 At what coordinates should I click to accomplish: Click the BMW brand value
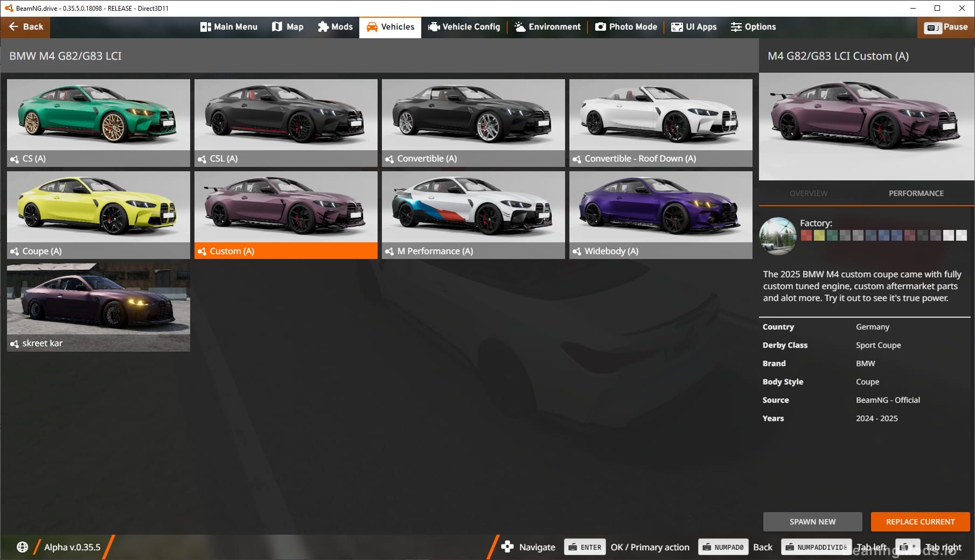[x=866, y=363]
